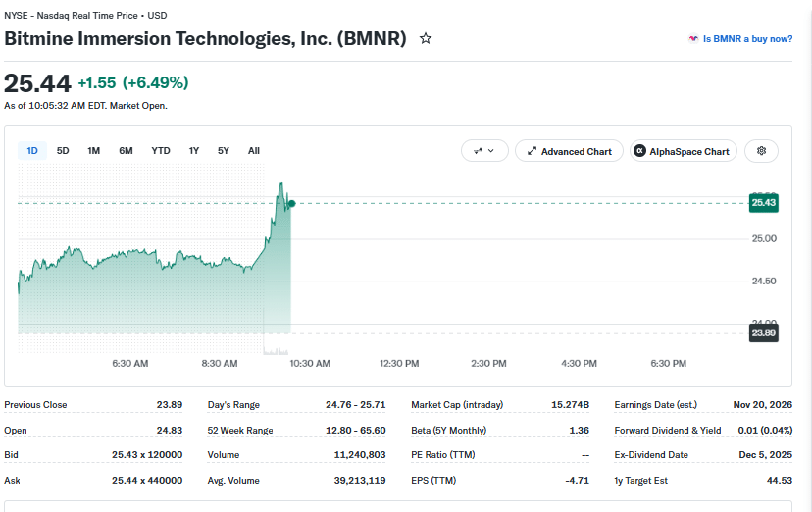Click the +1.55 (+6.49%) price change
Image resolution: width=812 pixels, height=512 pixels.
pyautogui.click(x=133, y=82)
